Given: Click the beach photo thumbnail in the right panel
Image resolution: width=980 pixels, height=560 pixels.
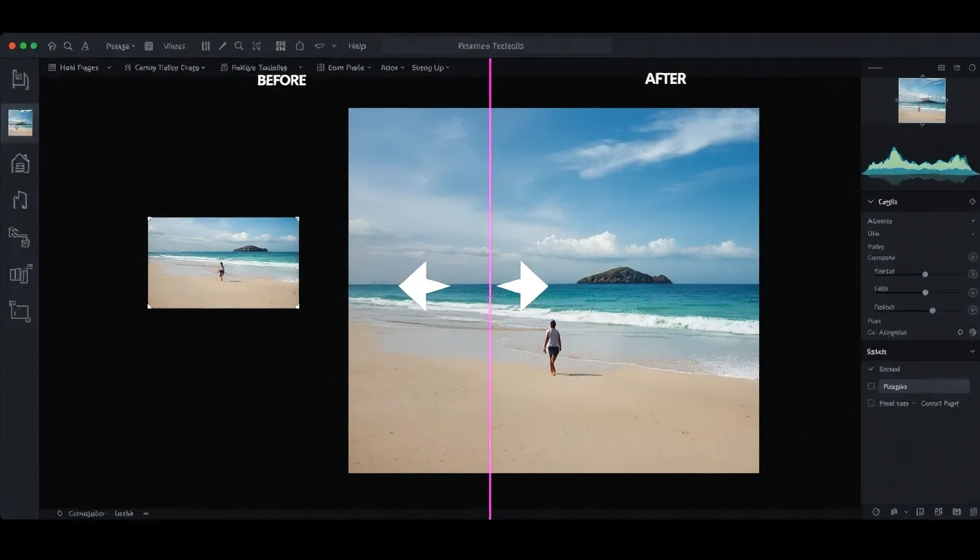Looking at the screenshot, I should [x=922, y=101].
